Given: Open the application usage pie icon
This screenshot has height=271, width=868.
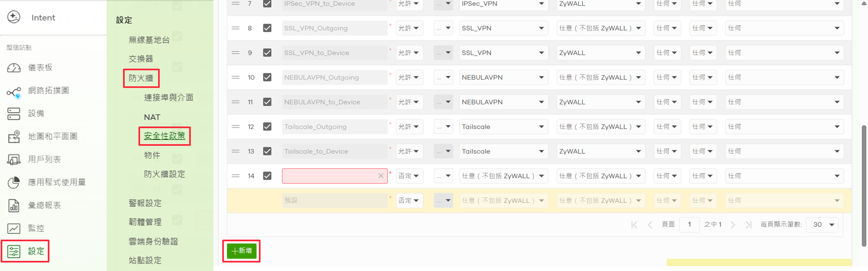Looking at the screenshot, I should 14,182.
